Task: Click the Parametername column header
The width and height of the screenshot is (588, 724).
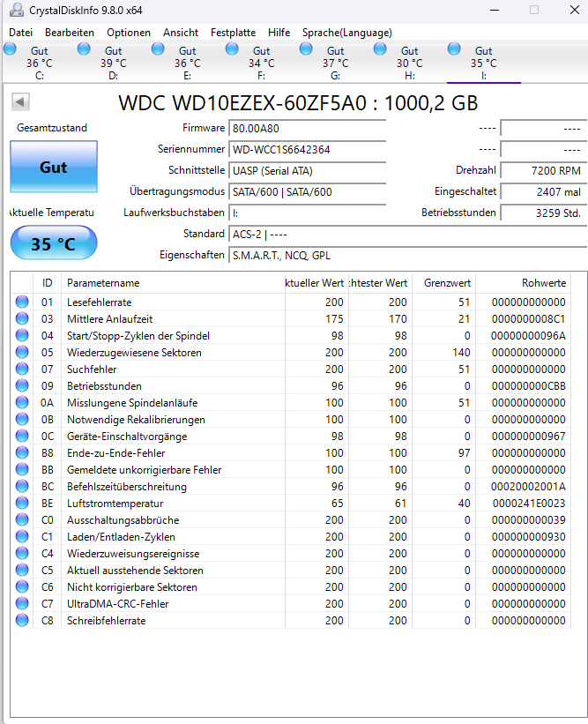Action: 173,282
